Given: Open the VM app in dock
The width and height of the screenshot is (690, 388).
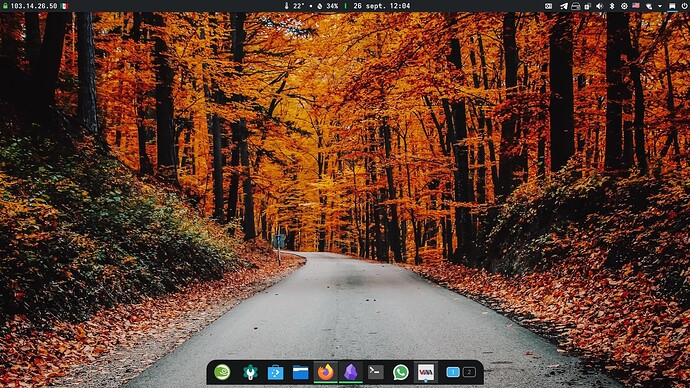Looking at the screenshot, I should coord(426,372).
